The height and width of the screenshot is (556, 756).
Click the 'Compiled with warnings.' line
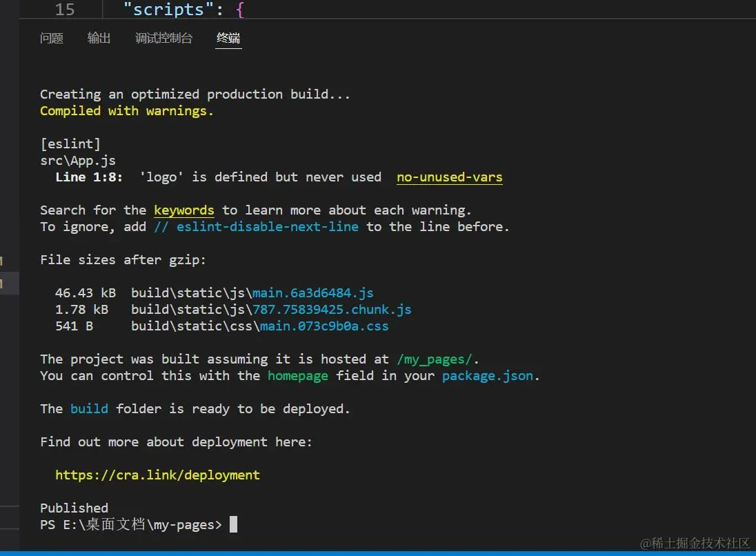coord(126,111)
